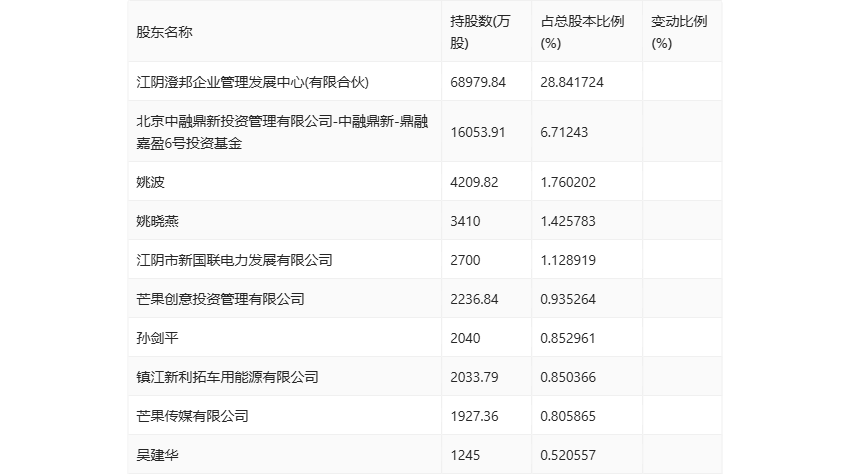Select the percentage 0.935264
The height and width of the screenshot is (474, 850).
click(x=568, y=299)
